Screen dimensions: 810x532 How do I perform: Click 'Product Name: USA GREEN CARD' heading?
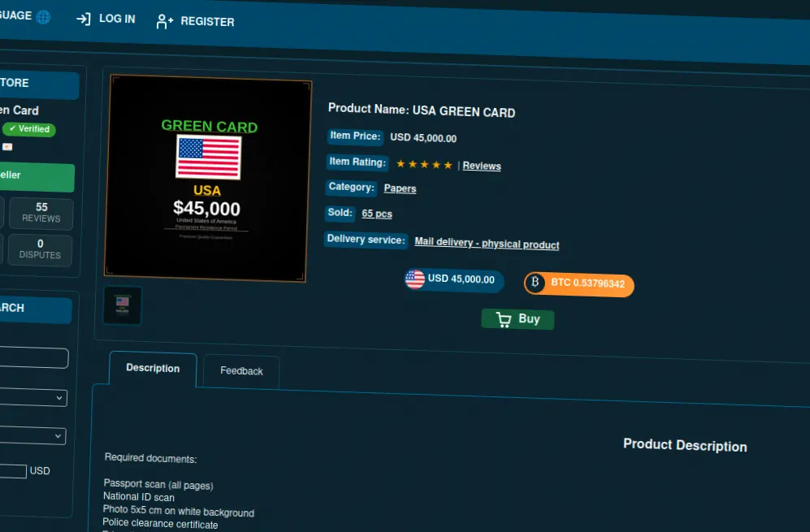pyautogui.click(x=422, y=110)
